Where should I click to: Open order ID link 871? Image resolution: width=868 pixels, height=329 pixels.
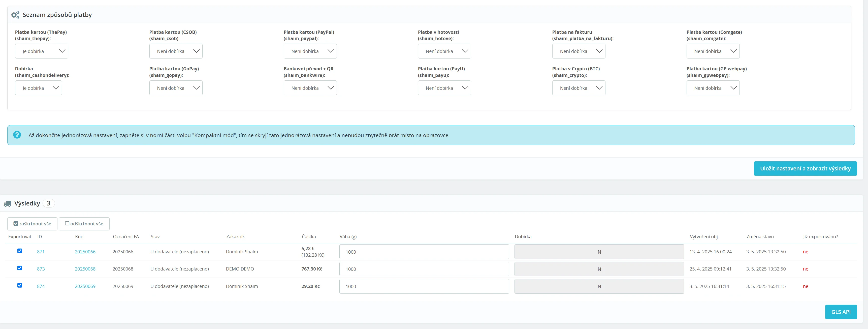[x=41, y=252]
